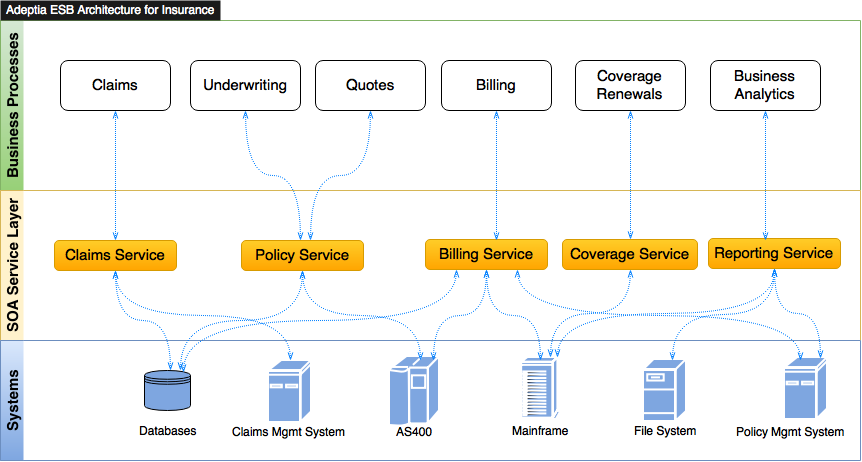Click the Systems layer label
Viewport: 862px width, 462px height.
(12, 400)
